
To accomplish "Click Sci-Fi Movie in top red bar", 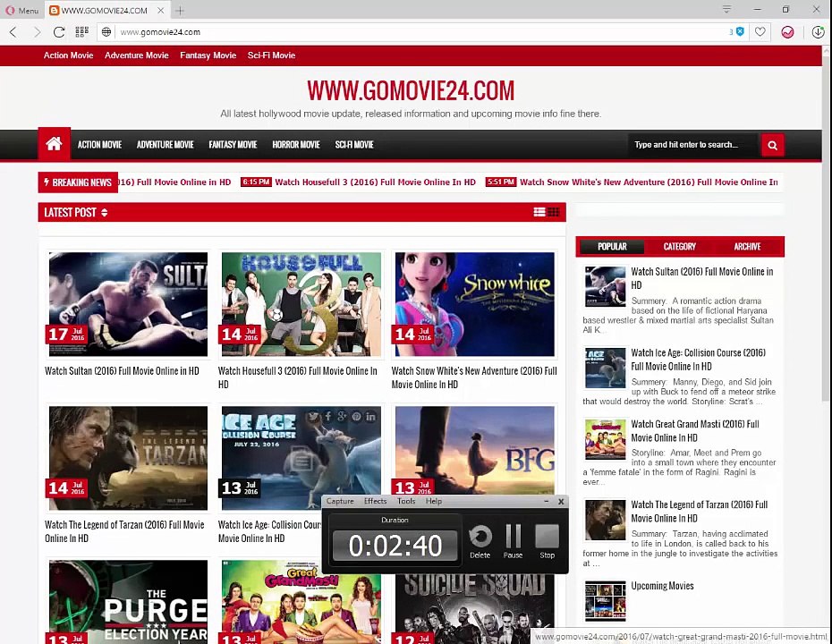I will pyautogui.click(x=271, y=55).
